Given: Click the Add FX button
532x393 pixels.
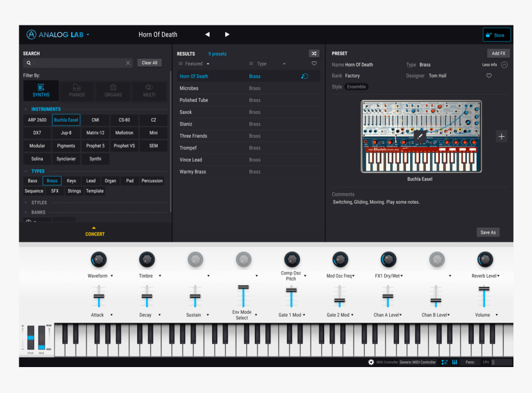Looking at the screenshot, I should point(498,53).
